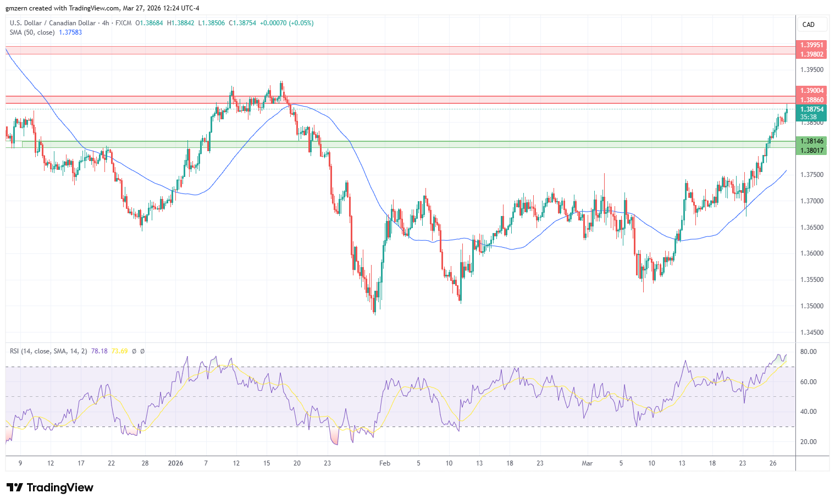The width and height of the screenshot is (835, 504).
Task: Click the close price C1.38754 in the legend
Action: 242,23
